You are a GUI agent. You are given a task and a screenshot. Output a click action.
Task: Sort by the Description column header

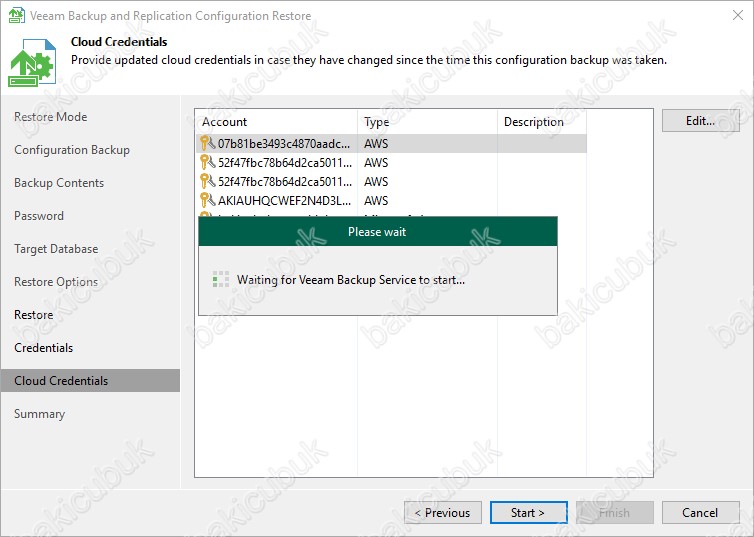click(542, 122)
